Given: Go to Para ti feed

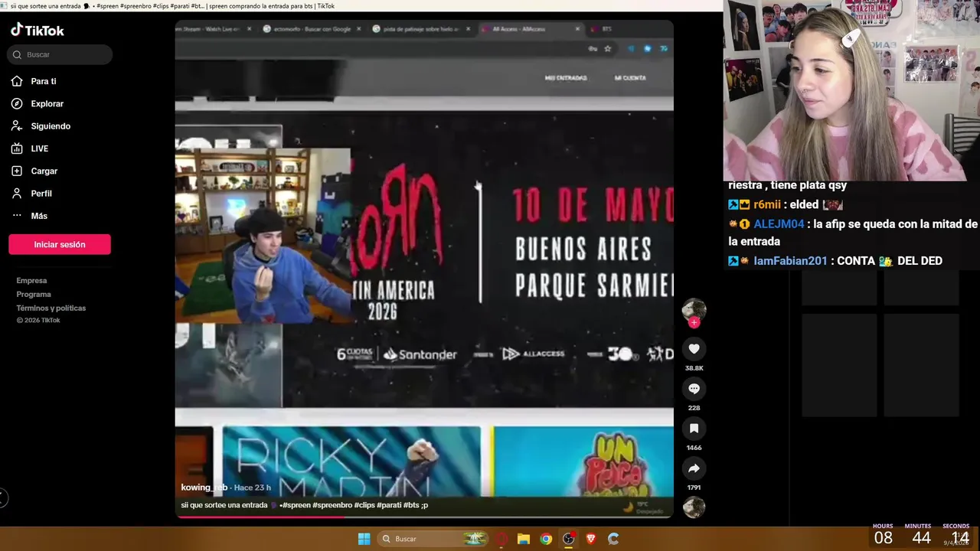Looking at the screenshot, I should pos(43,81).
